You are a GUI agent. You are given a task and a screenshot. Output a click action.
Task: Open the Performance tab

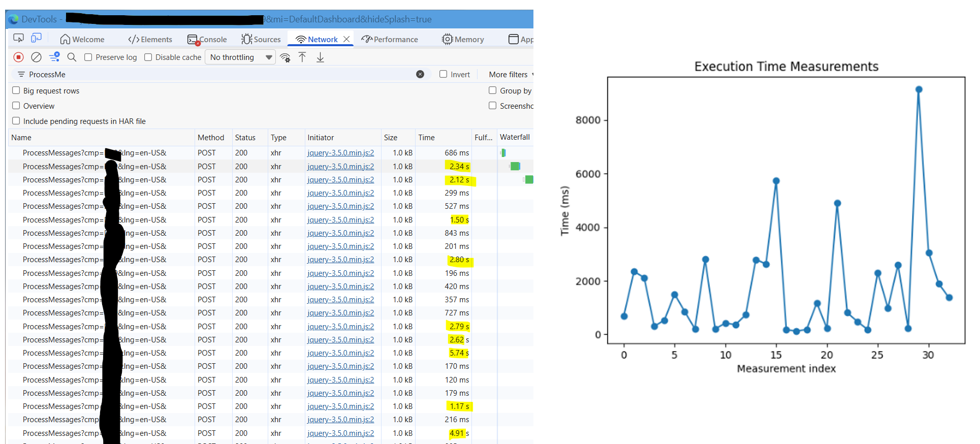390,40
